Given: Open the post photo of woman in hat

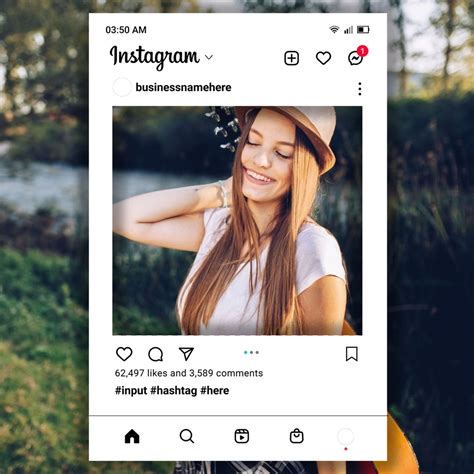Looking at the screenshot, I should tap(237, 221).
